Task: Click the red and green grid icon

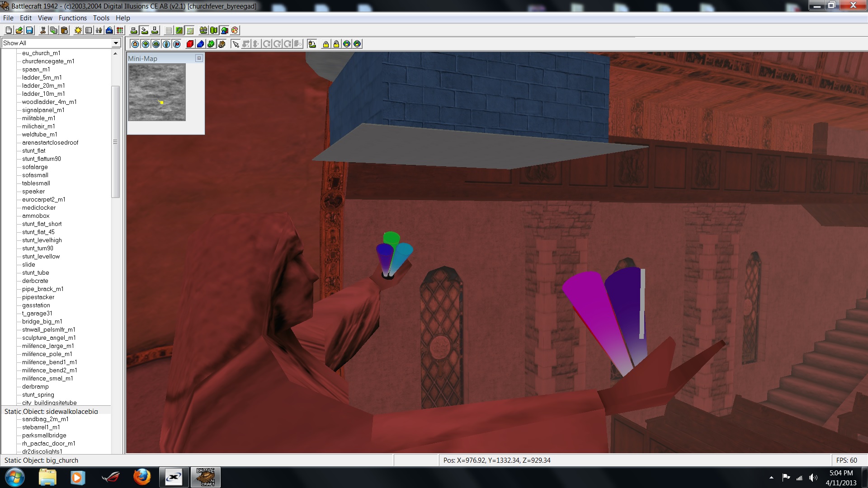Action: point(120,30)
